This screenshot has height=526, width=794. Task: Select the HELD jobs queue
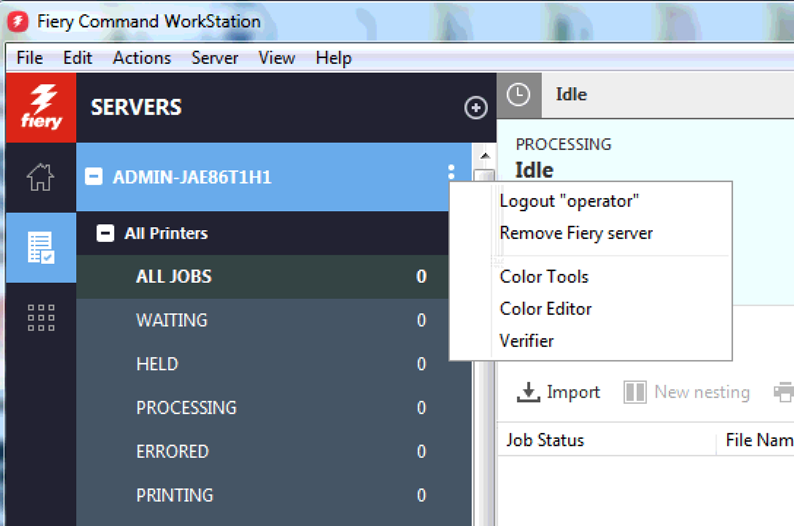[157, 364]
